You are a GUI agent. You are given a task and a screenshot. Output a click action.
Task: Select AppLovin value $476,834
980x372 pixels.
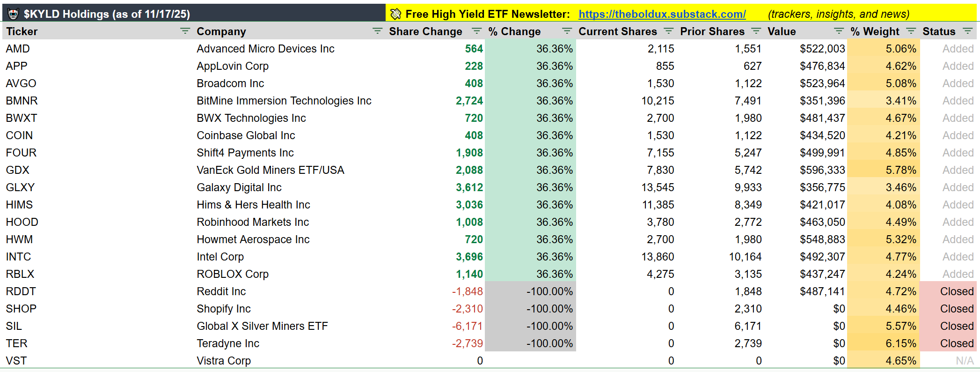pyautogui.click(x=806, y=66)
